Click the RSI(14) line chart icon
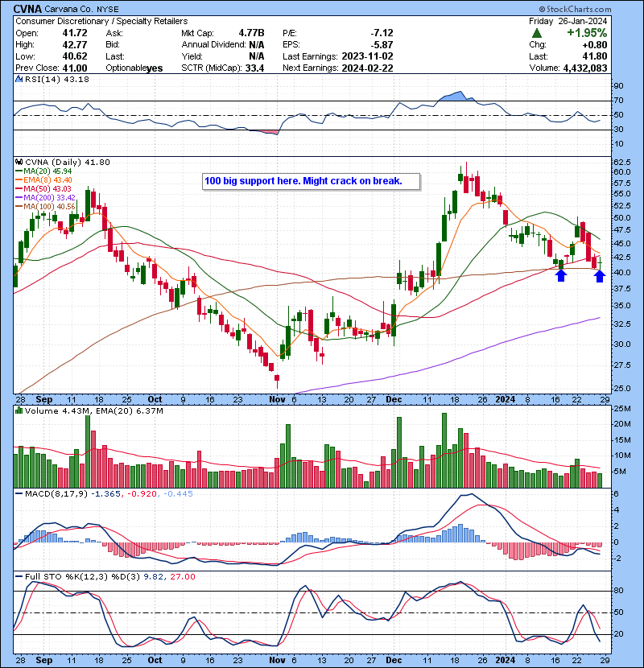The width and height of the screenshot is (644, 668). pos(19,79)
